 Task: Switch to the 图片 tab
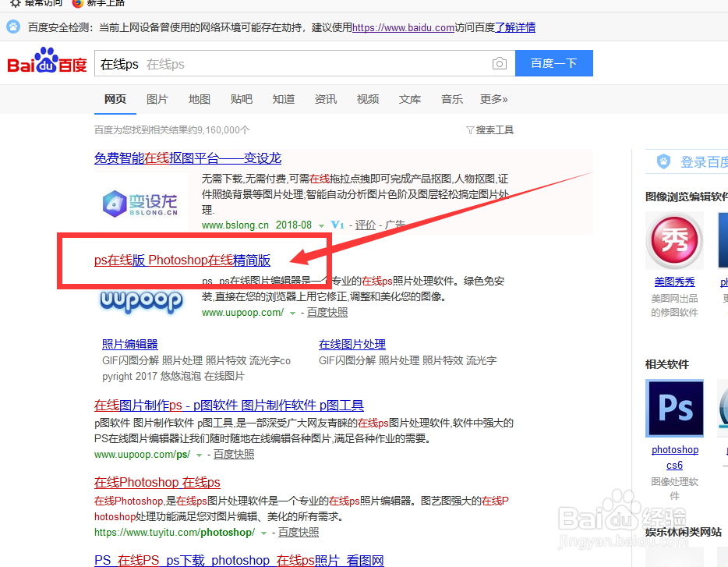click(x=157, y=99)
